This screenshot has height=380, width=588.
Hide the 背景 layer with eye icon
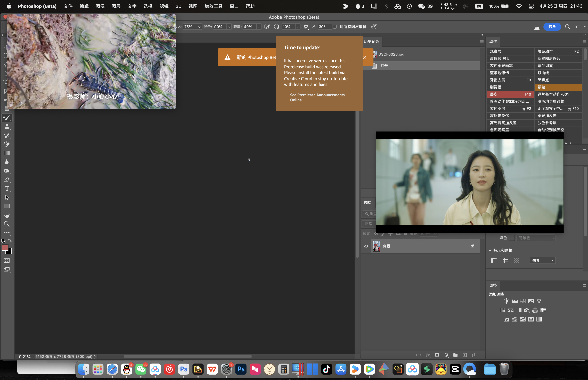point(366,246)
